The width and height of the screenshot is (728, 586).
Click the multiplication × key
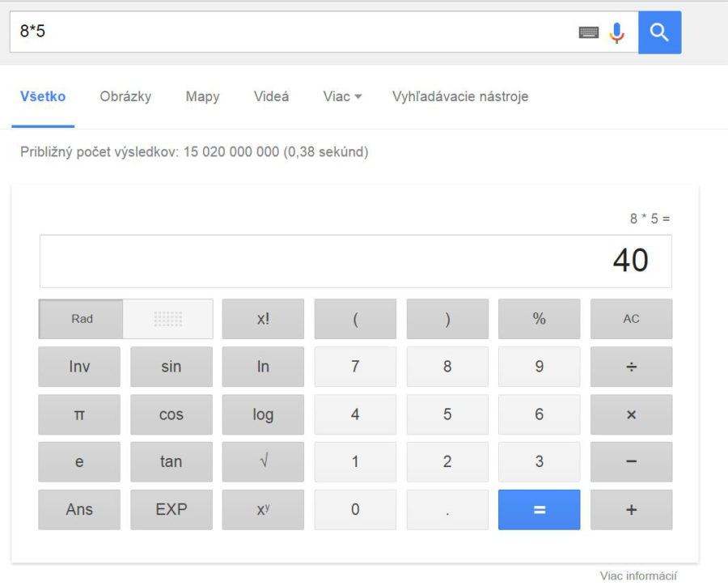(632, 414)
